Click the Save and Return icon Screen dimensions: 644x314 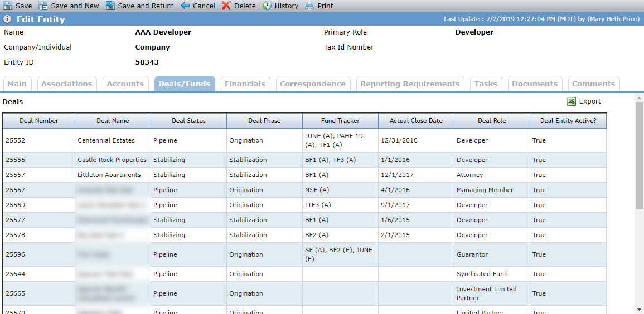point(110,6)
